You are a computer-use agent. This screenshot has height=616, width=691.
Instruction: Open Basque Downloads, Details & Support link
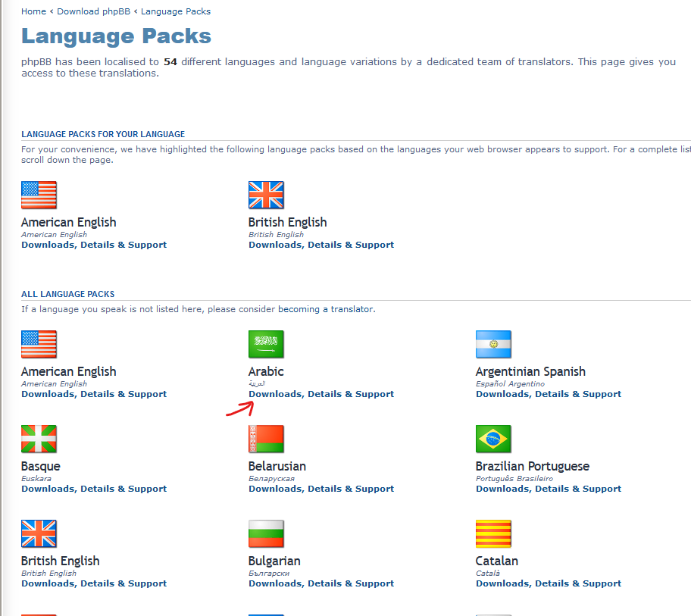click(x=94, y=489)
